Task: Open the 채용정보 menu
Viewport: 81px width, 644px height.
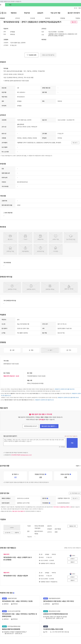Action: [x=14, y=13]
